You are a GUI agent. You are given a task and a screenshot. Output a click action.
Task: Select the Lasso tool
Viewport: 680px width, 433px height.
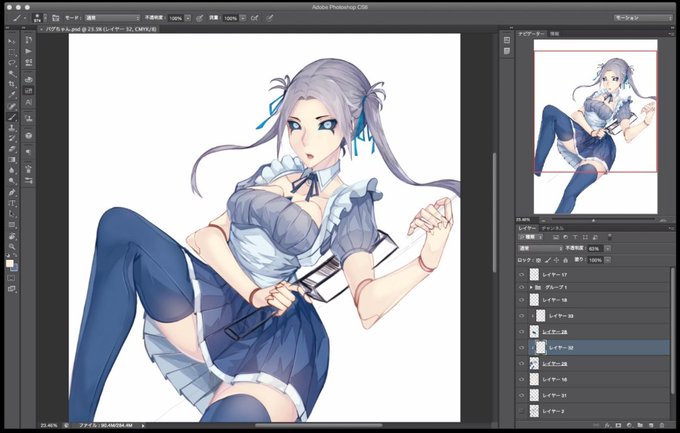pyautogui.click(x=12, y=63)
